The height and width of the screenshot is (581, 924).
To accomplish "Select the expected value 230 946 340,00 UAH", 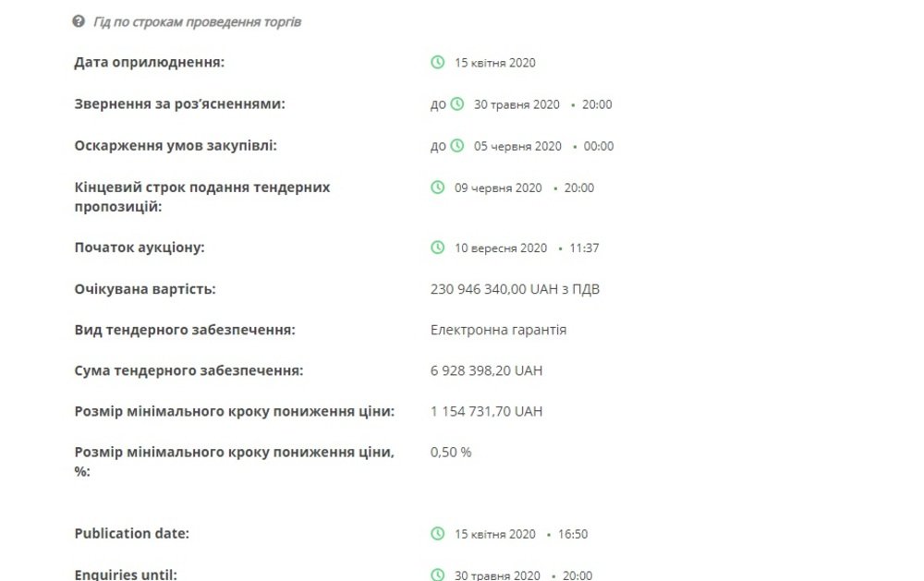I will [x=515, y=289].
